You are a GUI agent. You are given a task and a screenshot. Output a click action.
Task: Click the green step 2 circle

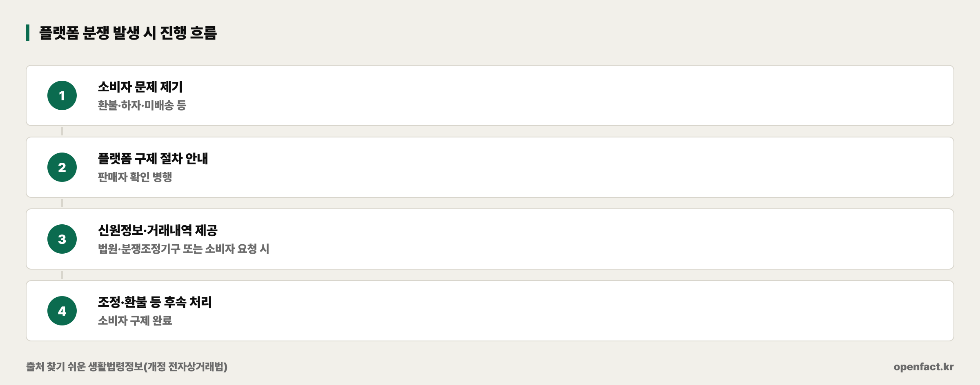[62, 167]
